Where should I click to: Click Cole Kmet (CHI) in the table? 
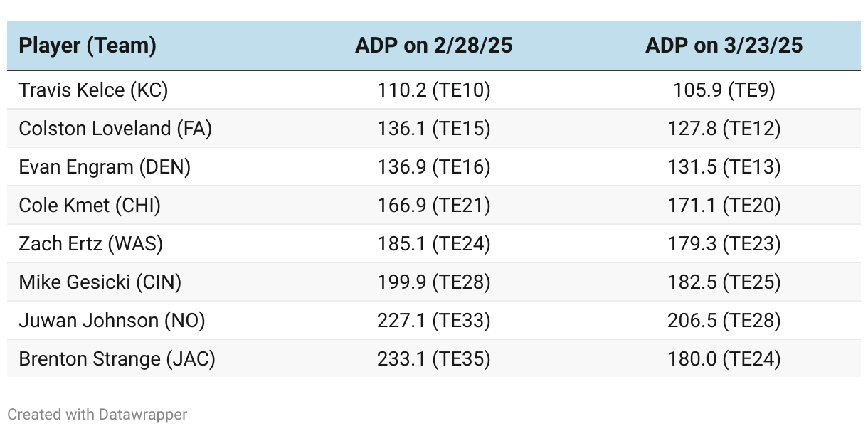(90, 206)
